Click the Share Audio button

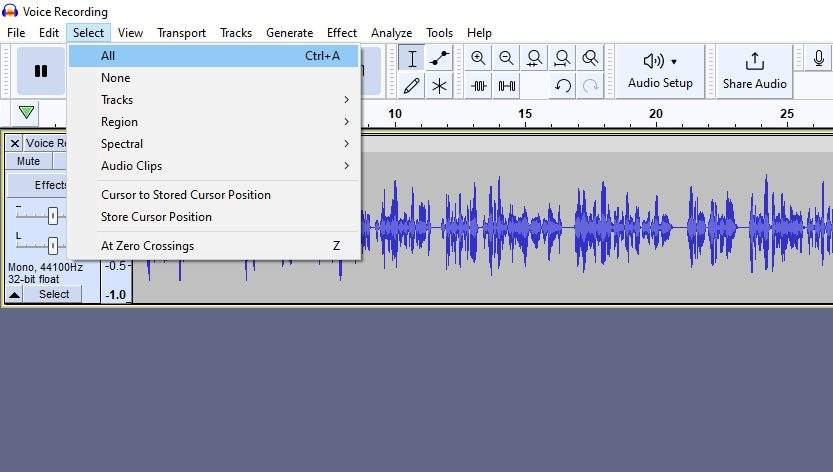[x=754, y=71]
